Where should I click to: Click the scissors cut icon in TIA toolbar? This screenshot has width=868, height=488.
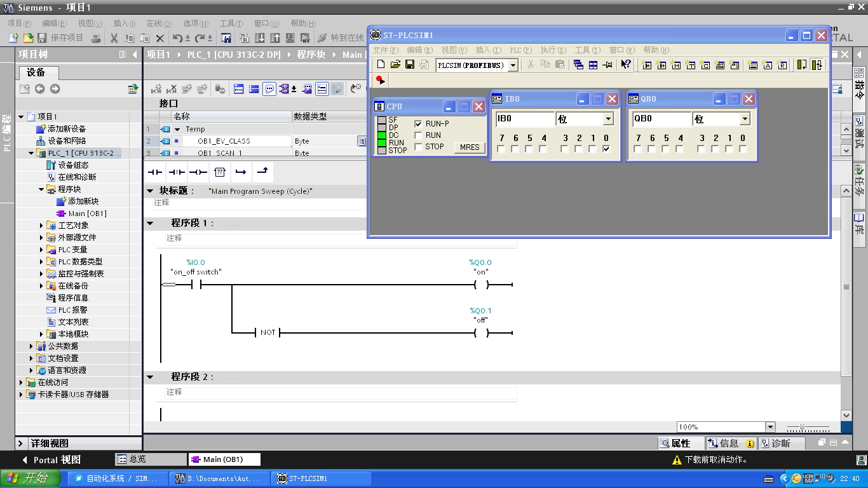(x=114, y=38)
